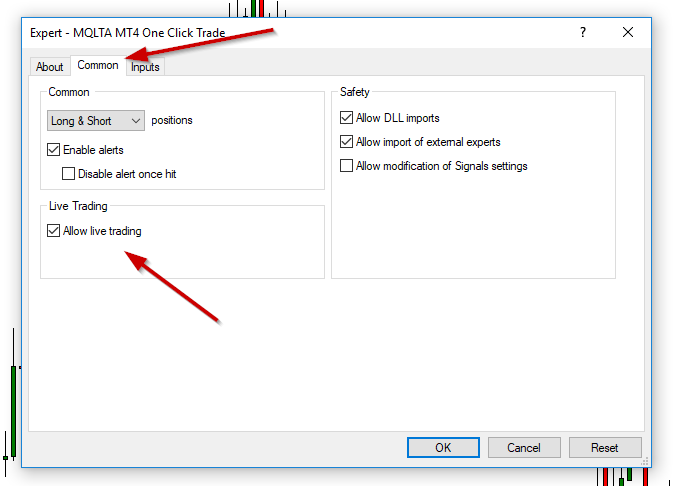Viewport: 673px width, 486px height.
Task: Click the Reset button
Action: point(605,448)
